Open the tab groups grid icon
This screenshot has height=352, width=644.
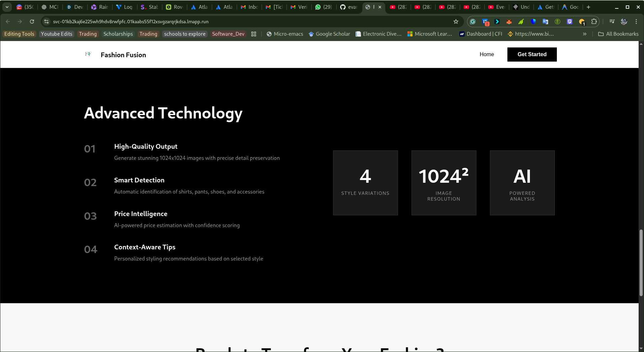point(254,34)
